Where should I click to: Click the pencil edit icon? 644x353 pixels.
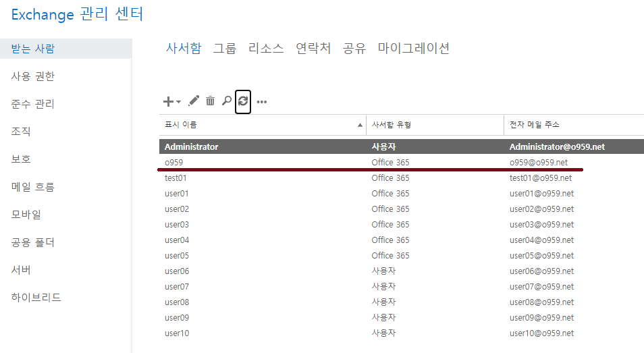[194, 101]
